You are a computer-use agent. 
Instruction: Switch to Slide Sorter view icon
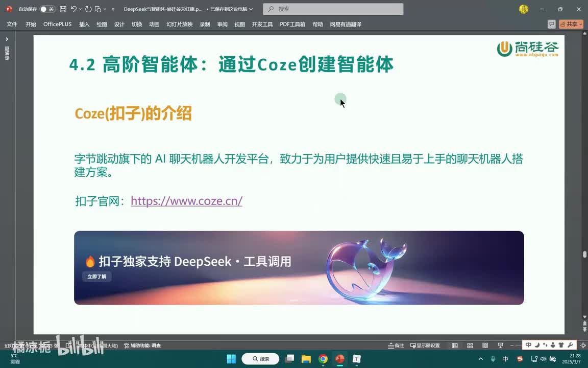click(x=470, y=346)
